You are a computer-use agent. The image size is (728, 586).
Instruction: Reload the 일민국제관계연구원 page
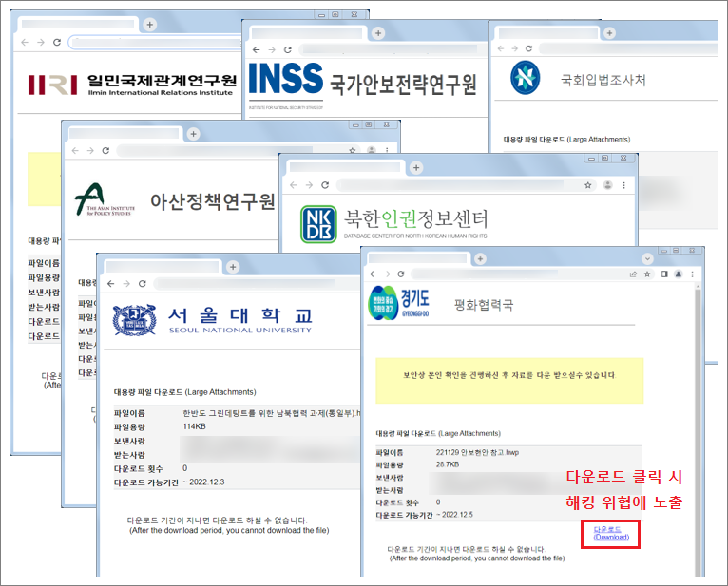pos(57,43)
